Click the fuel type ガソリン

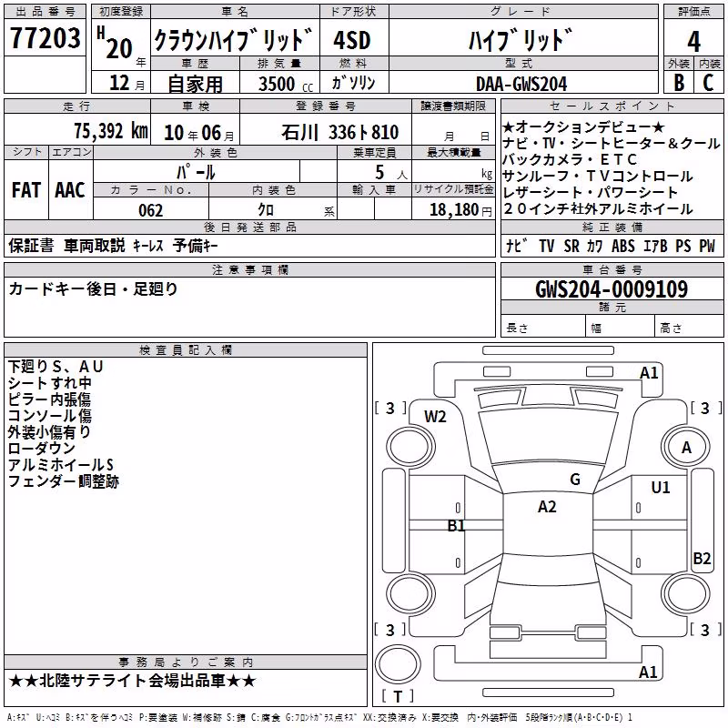coord(353,83)
